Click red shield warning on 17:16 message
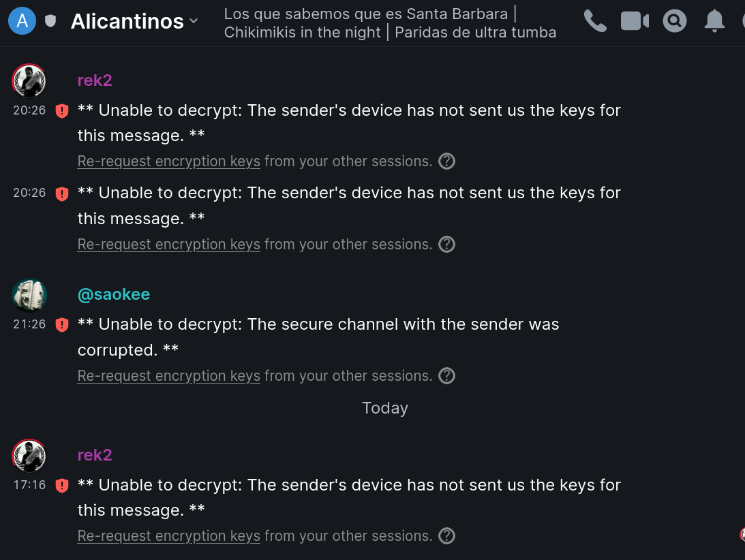Viewport: 745px width, 560px height. tap(62, 486)
